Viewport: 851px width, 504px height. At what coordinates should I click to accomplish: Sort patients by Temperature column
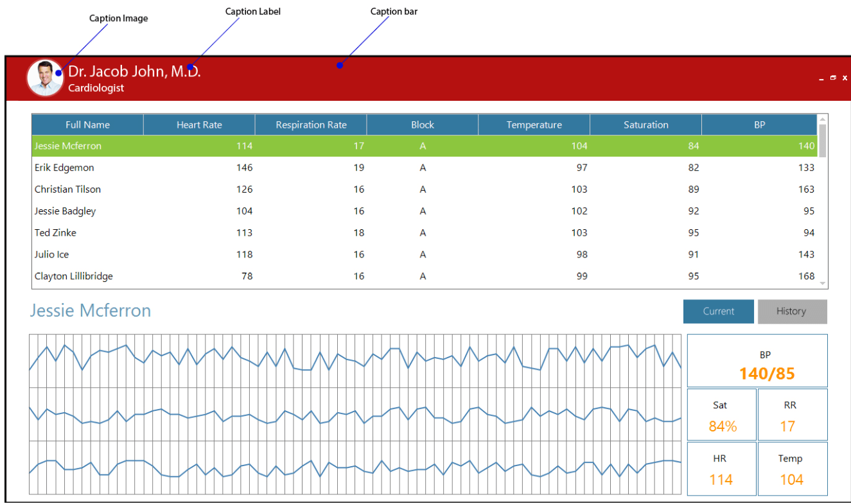pyautogui.click(x=534, y=125)
